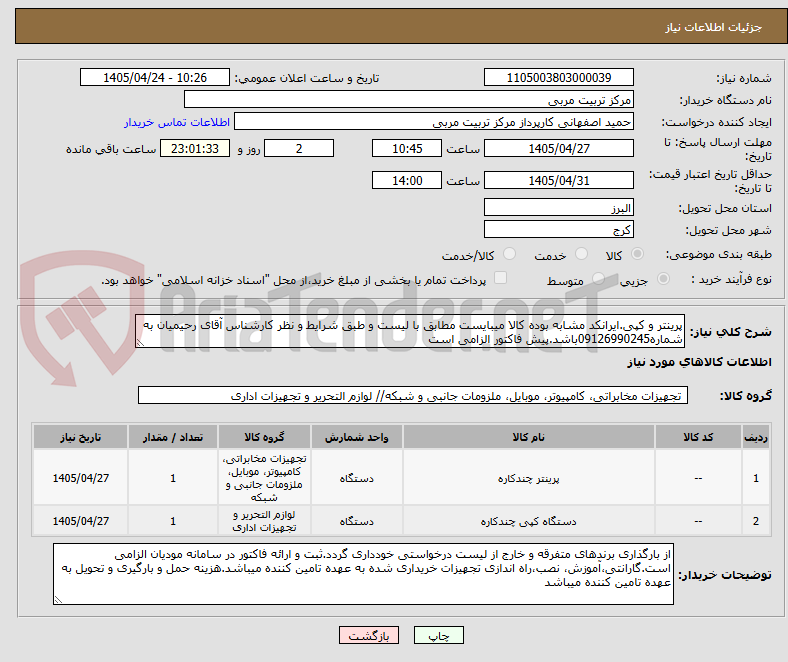The width and height of the screenshot is (788, 662).
Task: Click the نام کالا column header
Action: (x=528, y=437)
